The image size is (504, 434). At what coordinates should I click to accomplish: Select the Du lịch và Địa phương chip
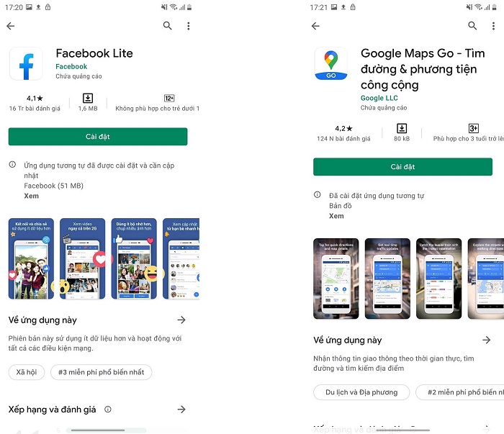(361, 392)
